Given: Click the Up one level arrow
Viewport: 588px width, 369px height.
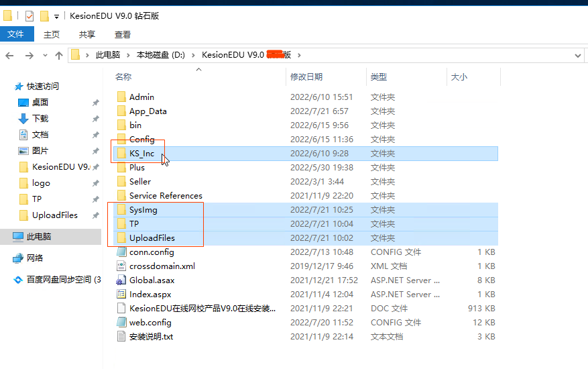Looking at the screenshot, I should pyautogui.click(x=59, y=55).
